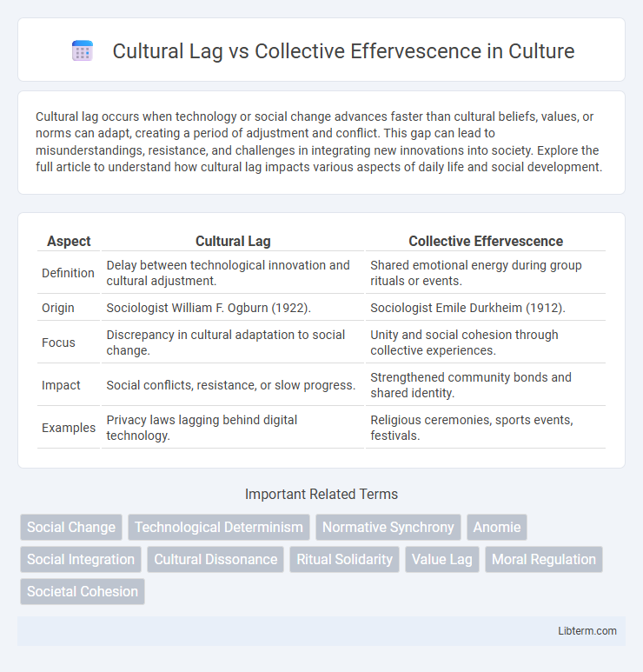643x672 pixels.
Task: Click the Focus row label
Action: point(69,343)
